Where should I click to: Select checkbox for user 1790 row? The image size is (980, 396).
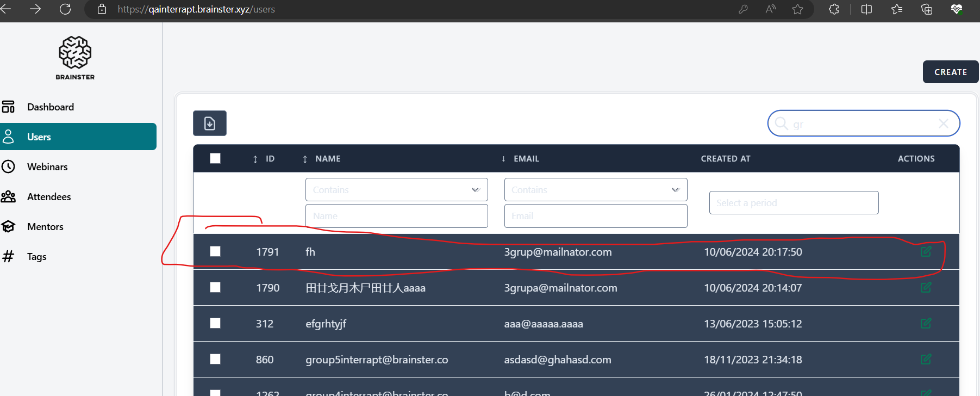(x=215, y=287)
